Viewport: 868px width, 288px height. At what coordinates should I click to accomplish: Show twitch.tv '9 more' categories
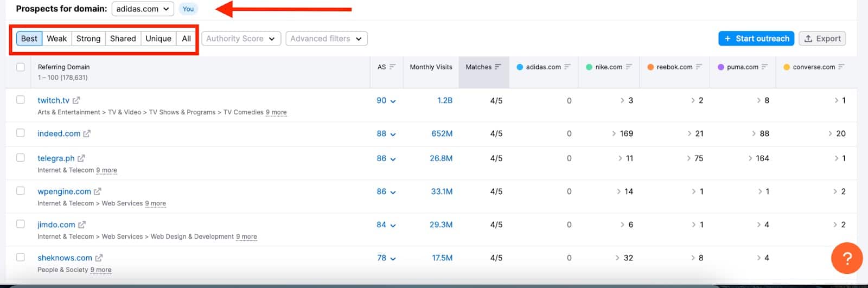point(276,112)
